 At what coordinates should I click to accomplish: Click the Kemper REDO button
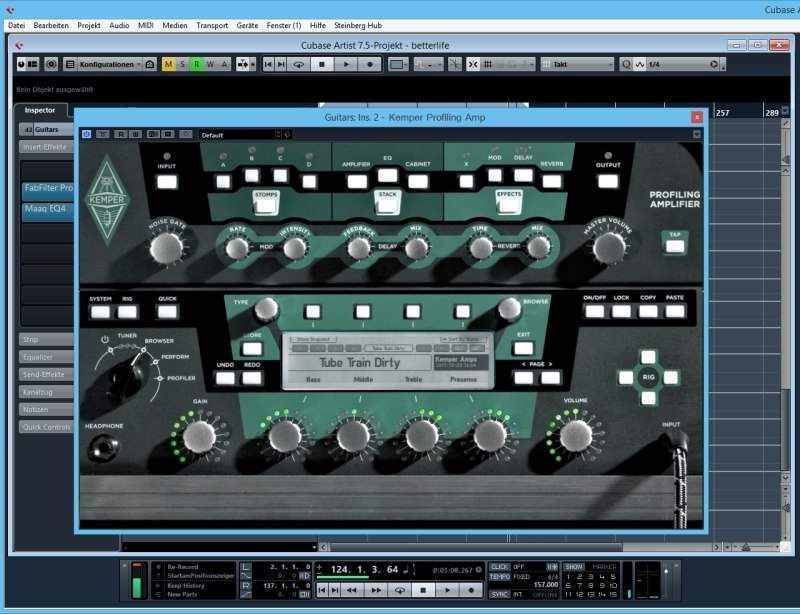252,378
